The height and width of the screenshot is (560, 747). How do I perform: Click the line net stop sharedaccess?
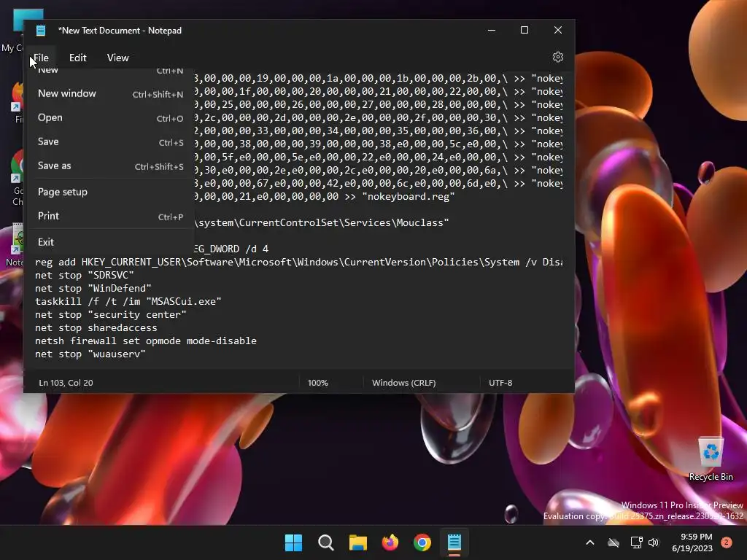click(96, 327)
